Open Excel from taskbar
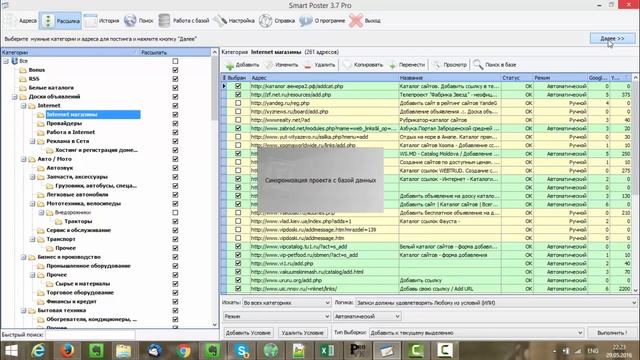The height and width of the screenshot is (360, 640). click(327, 351)
